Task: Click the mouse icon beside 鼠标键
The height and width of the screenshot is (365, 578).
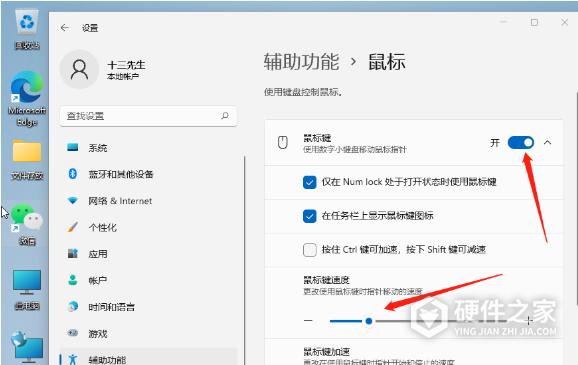Action: point(283,143)
